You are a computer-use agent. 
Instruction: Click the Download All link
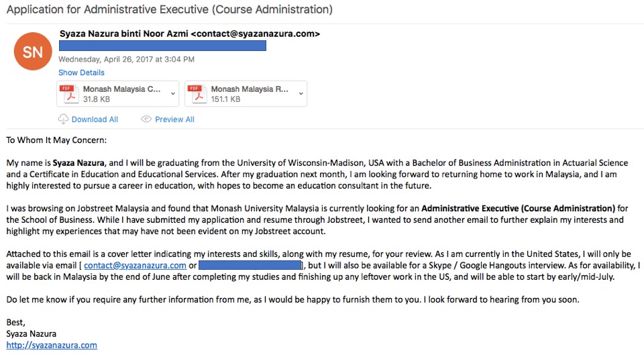95,119
